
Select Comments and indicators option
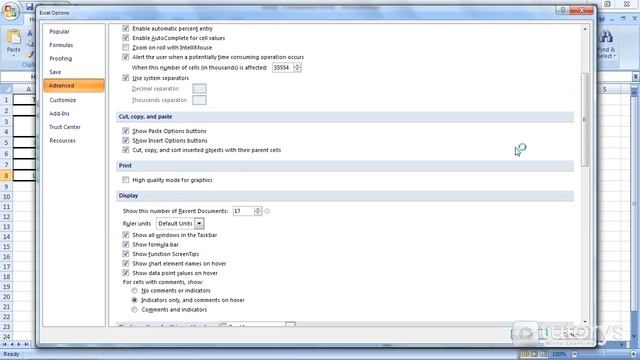tap(134, 310)
